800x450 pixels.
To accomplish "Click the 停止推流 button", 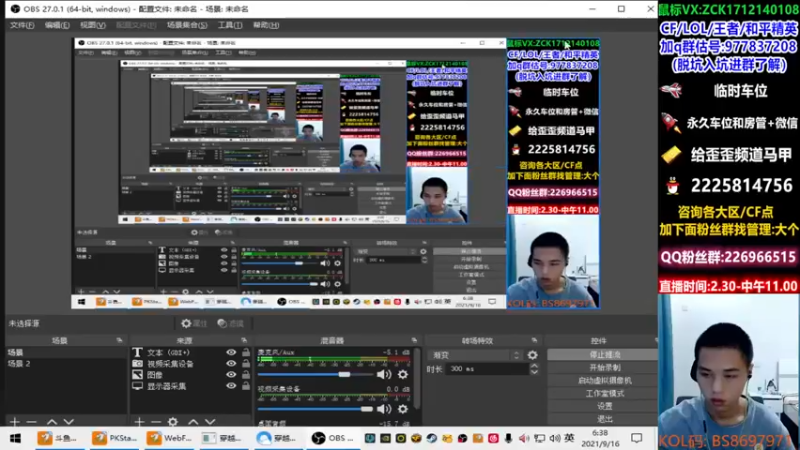I will tap(604, 355).
